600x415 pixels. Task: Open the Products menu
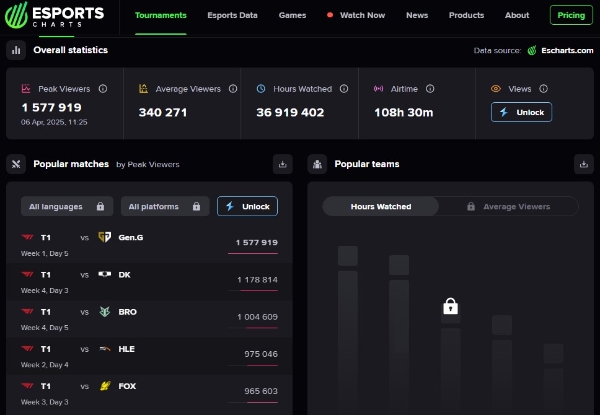tap(466, 15)
